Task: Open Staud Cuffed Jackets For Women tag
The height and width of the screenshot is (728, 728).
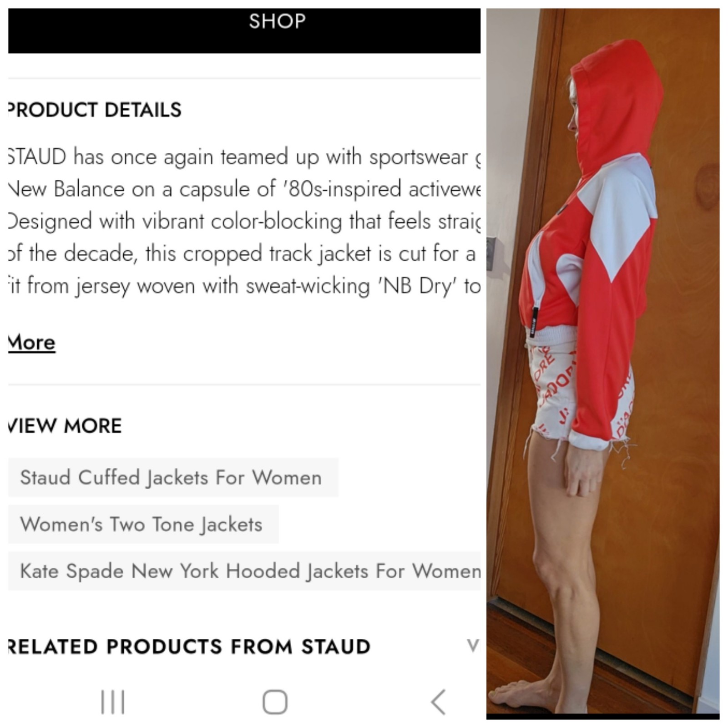Action: click(x=173, y=477)
